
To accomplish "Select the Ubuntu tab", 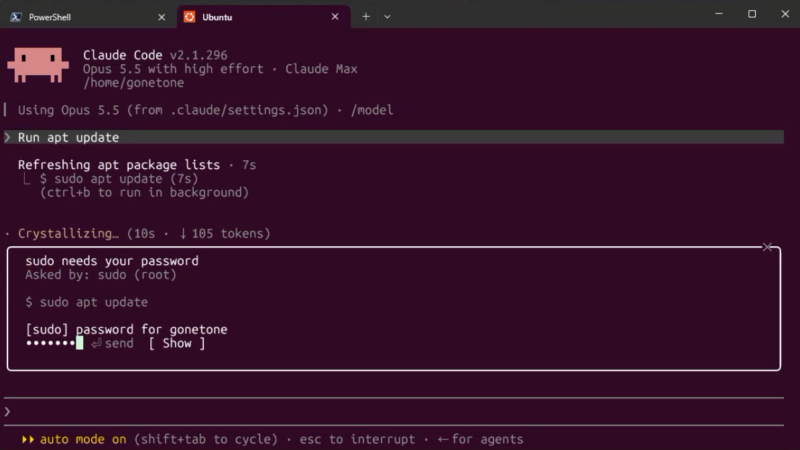I will click(263, 17).
